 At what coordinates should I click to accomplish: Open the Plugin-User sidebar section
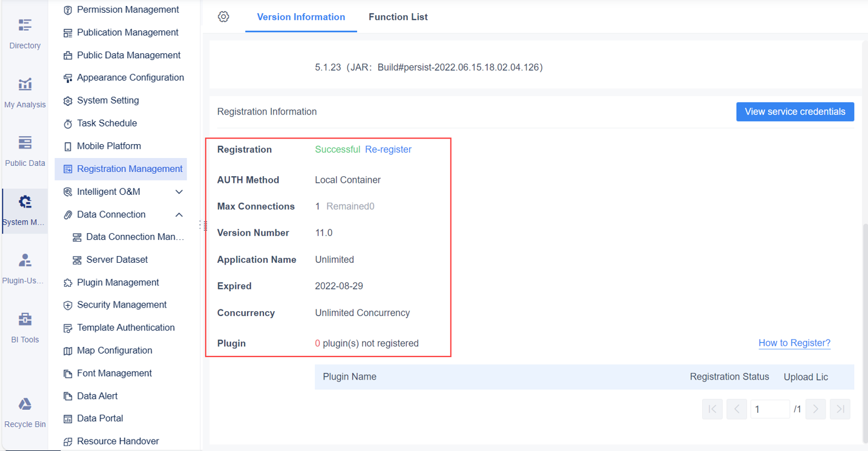[x=24, y=268]
